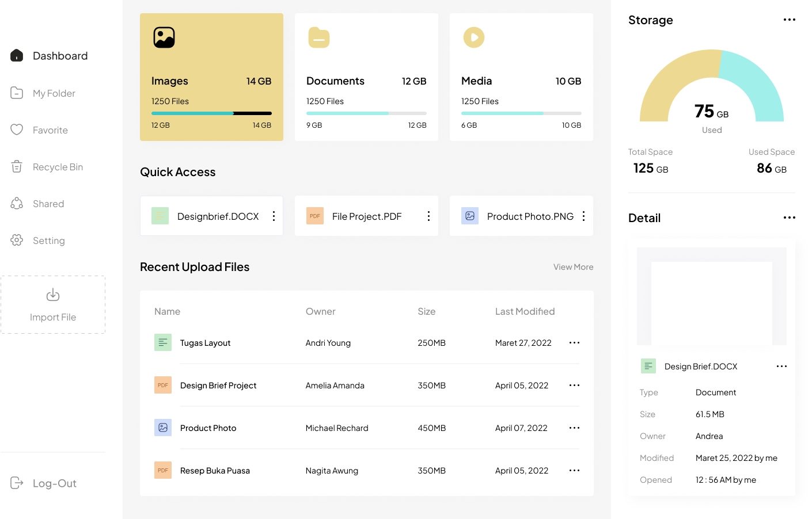Open the Recycle Bin section
812x519 pixels.
58,167
